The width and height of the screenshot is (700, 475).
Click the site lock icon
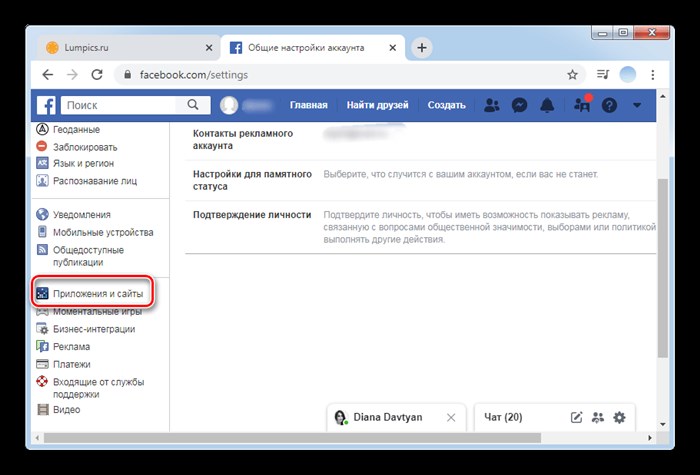point(128,75)
